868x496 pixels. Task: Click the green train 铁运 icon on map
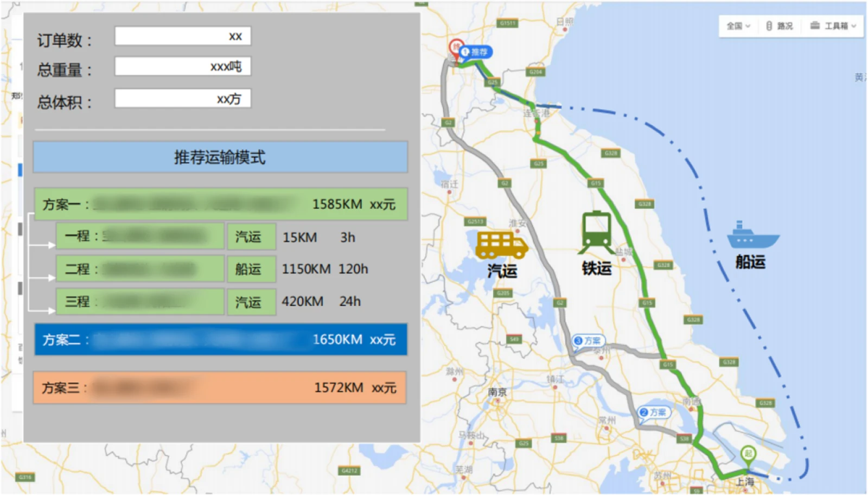(x=597, y=232)
